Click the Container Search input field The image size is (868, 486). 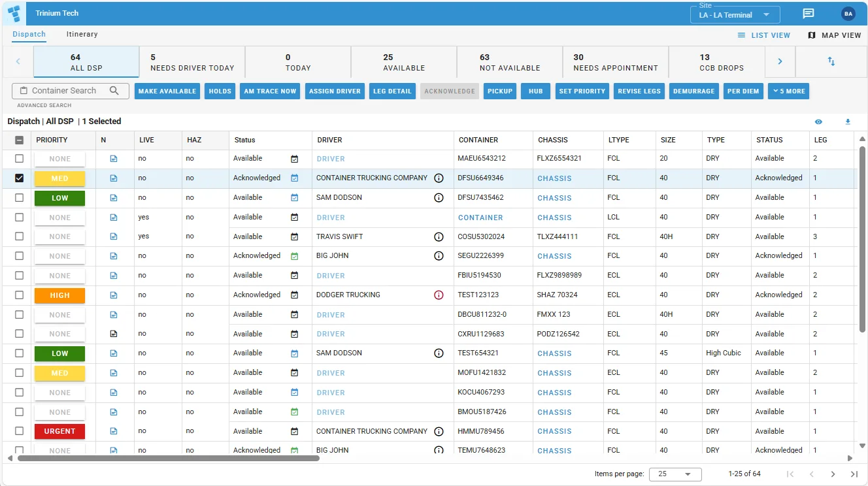point(71,91)
